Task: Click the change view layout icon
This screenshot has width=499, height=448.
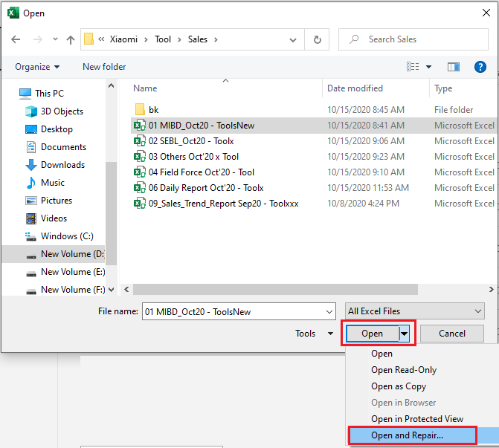Action: (x=413, y=66)
